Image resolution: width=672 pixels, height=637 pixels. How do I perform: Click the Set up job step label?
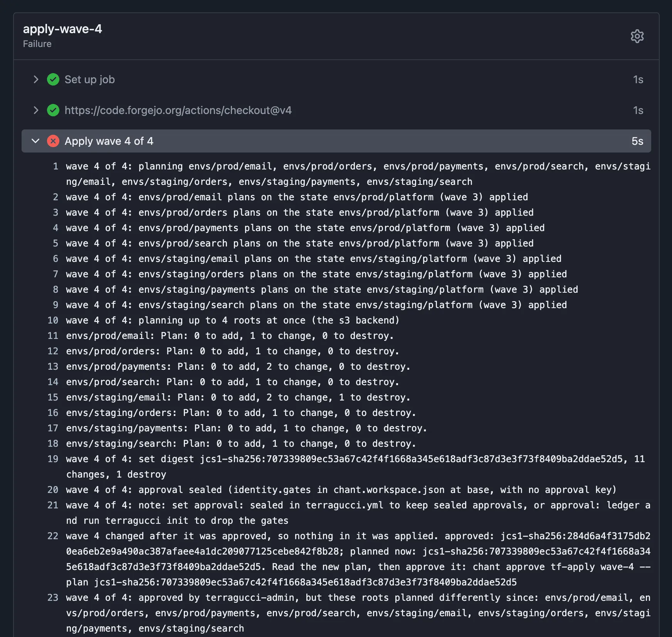tap(90, 79)
